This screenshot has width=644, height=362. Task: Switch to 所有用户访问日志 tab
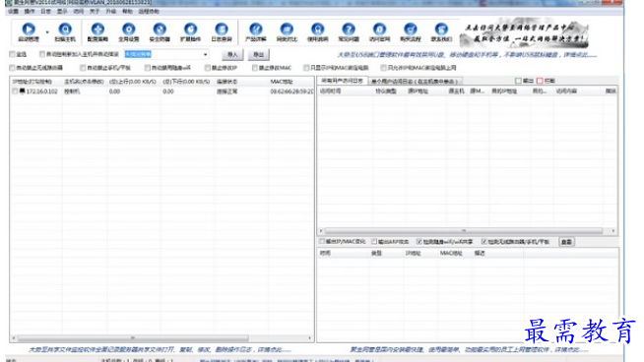pos(342,81)
